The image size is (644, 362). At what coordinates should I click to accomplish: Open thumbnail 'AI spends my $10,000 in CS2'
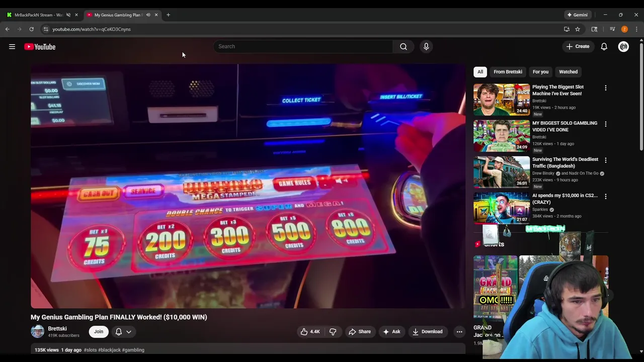pos(502,208)
